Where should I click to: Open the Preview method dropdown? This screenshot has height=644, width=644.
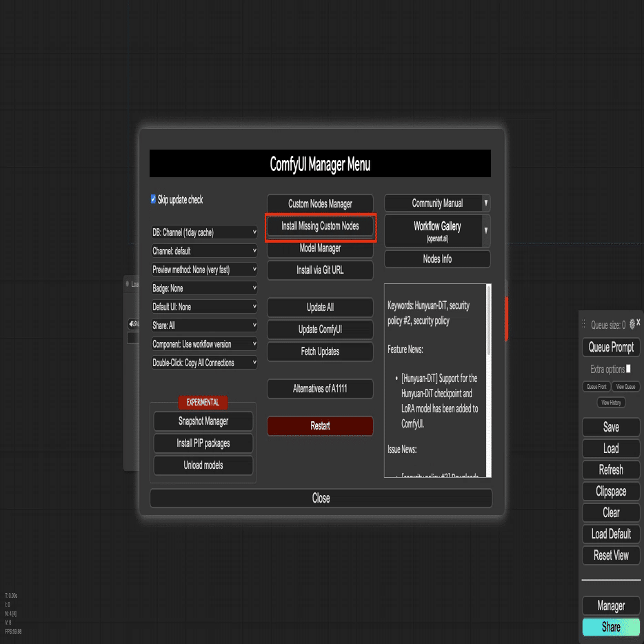204,270
